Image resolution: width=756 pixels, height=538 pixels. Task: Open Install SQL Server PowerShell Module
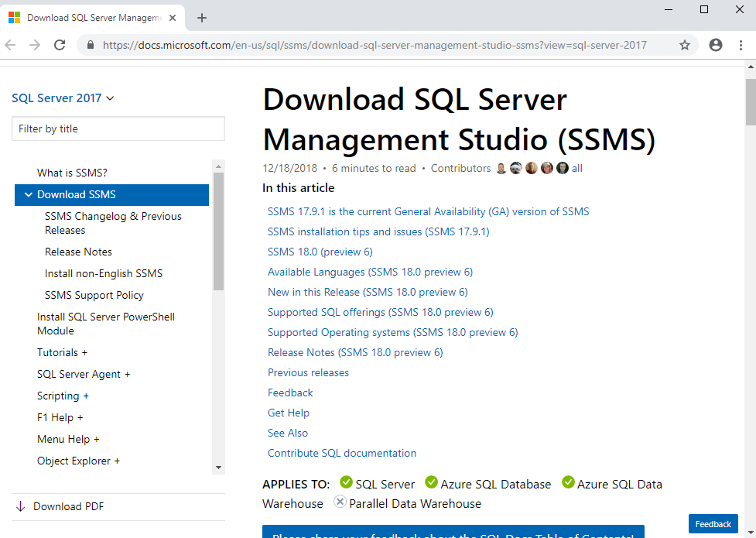[106, 324]
